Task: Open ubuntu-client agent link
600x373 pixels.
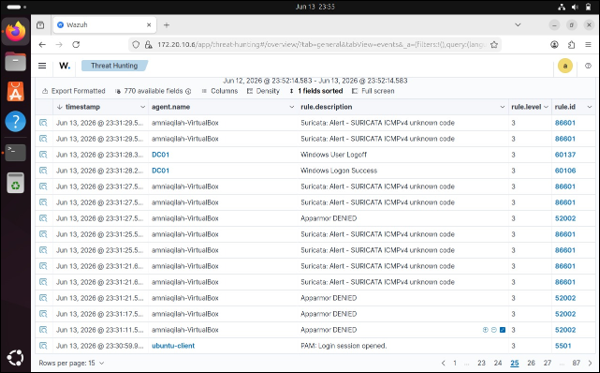Action: pos(173,346)
